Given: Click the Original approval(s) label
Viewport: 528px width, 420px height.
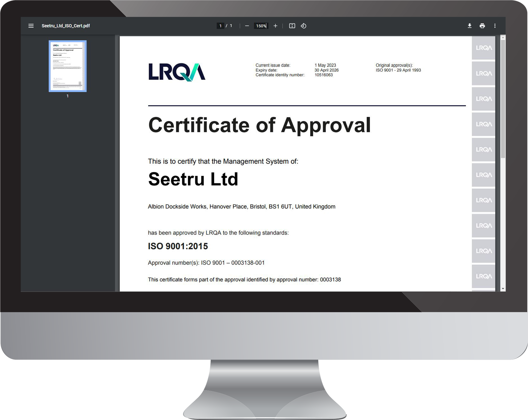Looking at the screenshot, I should (x=394, y=65).
